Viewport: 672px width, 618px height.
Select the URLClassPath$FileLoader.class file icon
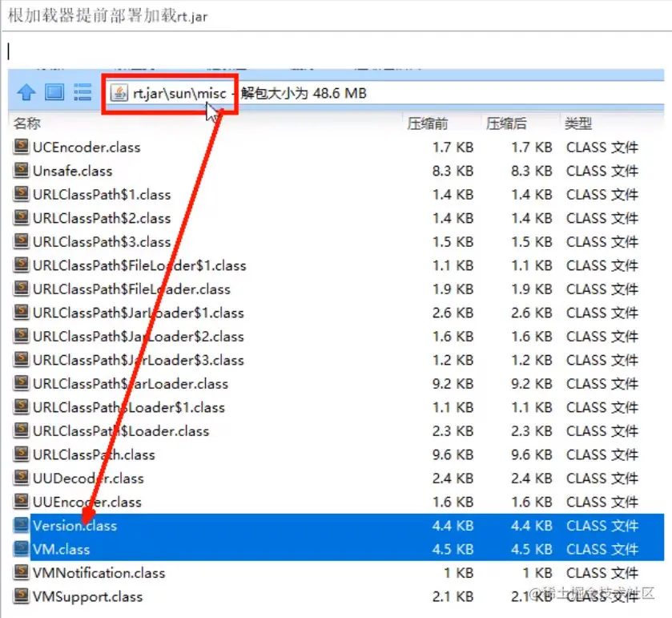tap(21, 289)
